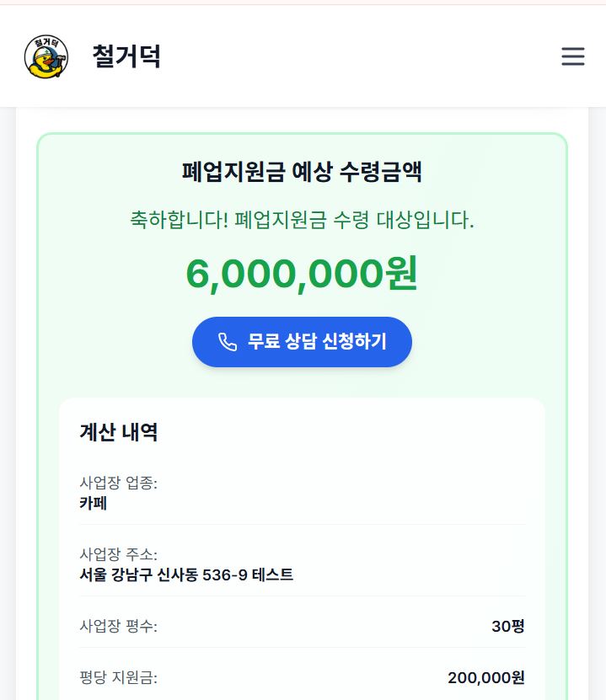Select the 30평 area value
The height and width of the screenshot is (700, 606).
(x=508, y=627)
